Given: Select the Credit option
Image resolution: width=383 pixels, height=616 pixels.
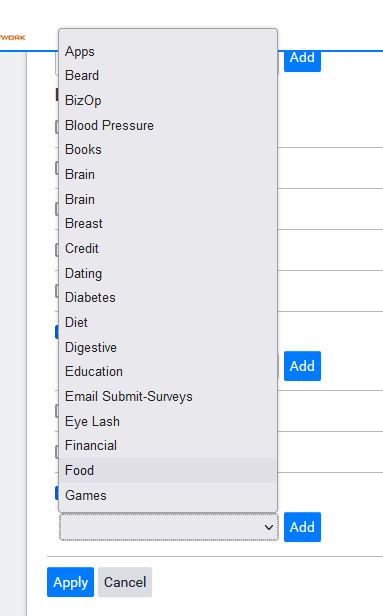Looking at the screenshot, I should pos(168,248).
